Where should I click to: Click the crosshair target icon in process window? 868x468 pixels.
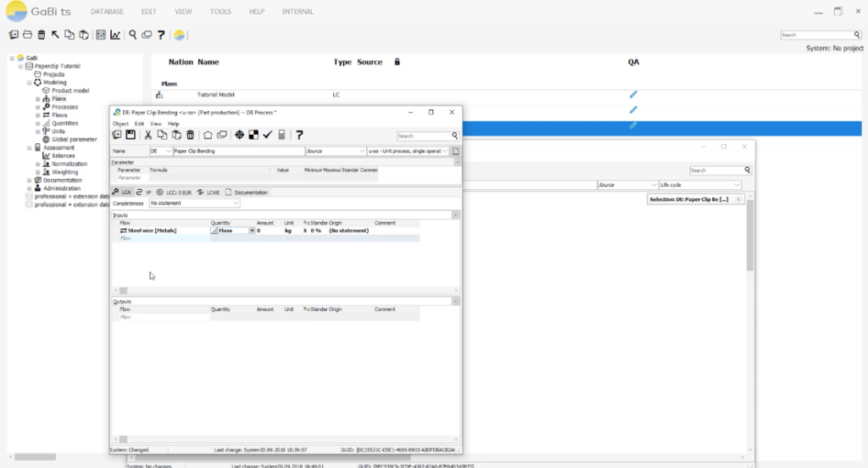click(239, 135)
